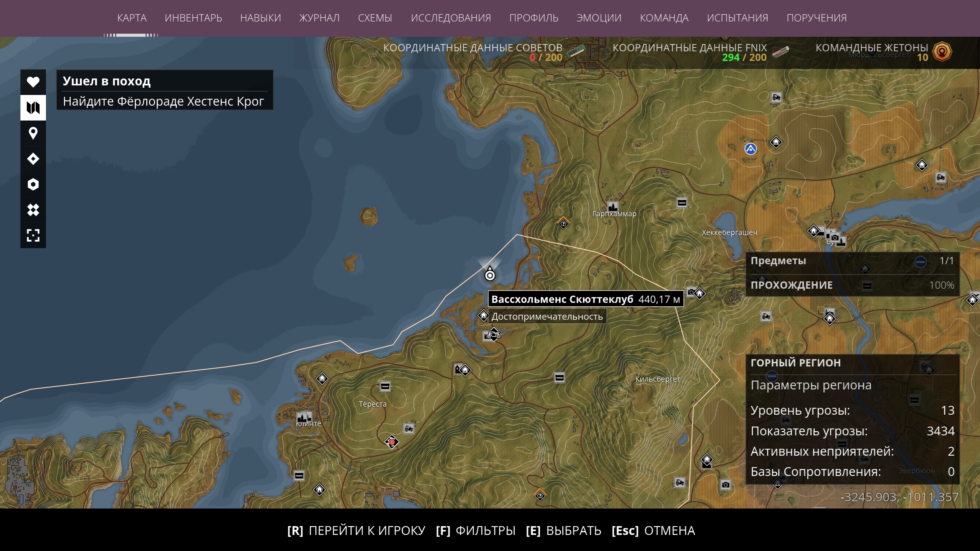This screenshot has height=551, width=980.
Task: Open the ИНВЕНТАРЬ tab
Action: coord(193,18)
